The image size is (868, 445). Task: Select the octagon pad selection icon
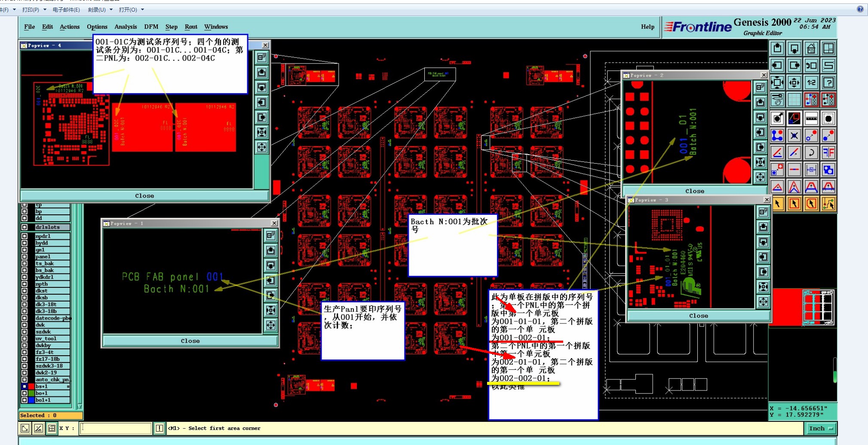coord(828,118)
